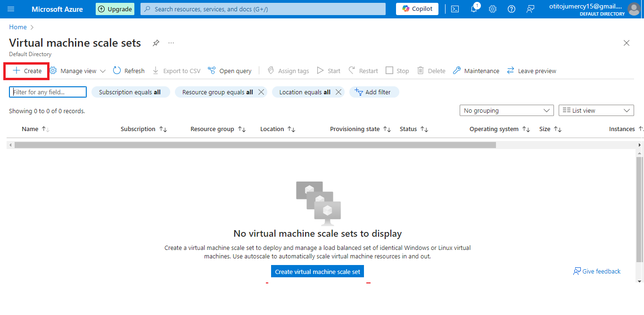Screen dimensions: 644x315
Task: Click the Give feedback link
Action: (x=597, y=271)
